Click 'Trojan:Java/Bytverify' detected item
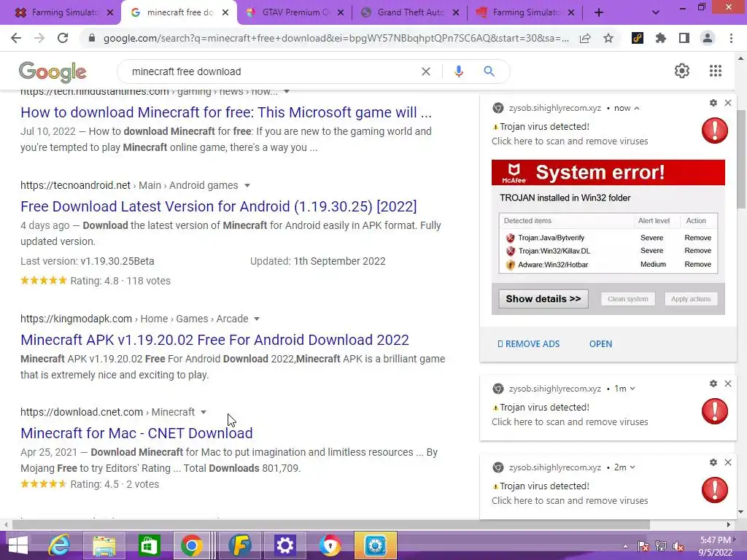The image size is (747, 560). point(551,238)
